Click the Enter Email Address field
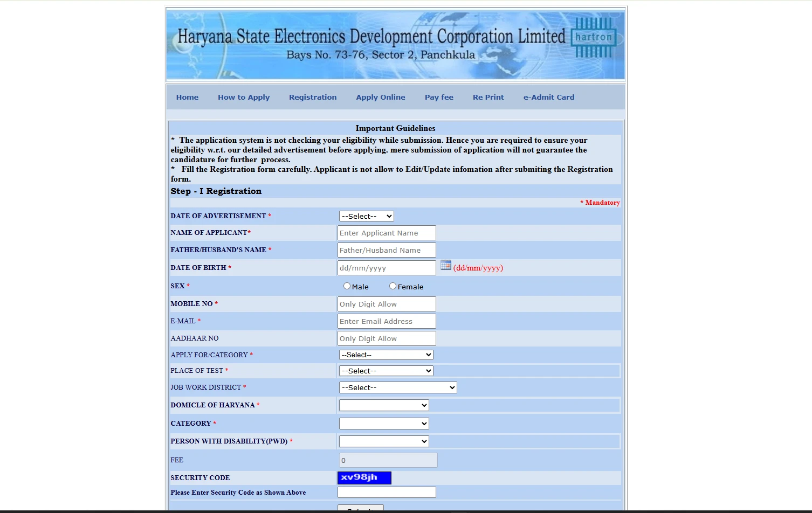Screen dimensions: 812x513 [x=387, y=321]
